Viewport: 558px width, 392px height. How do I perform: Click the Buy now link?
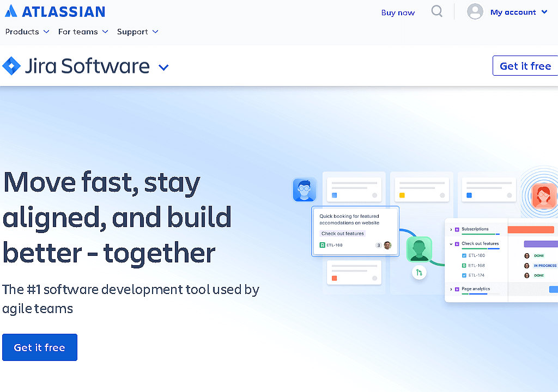(398, 13)
